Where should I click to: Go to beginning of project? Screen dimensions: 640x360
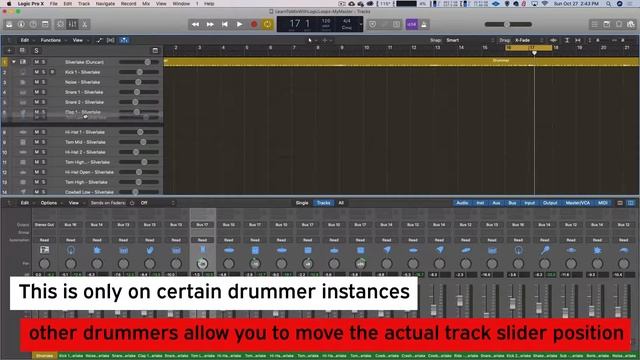pos(224,24)
